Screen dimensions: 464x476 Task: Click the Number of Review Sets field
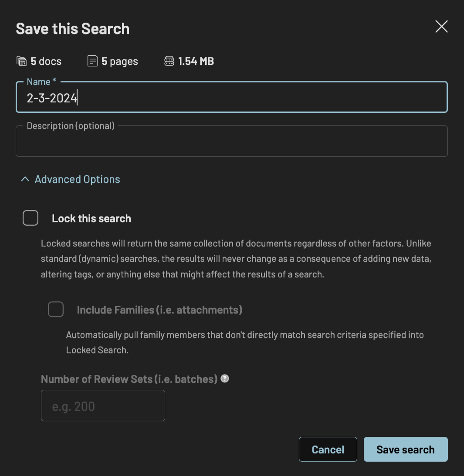103,405
